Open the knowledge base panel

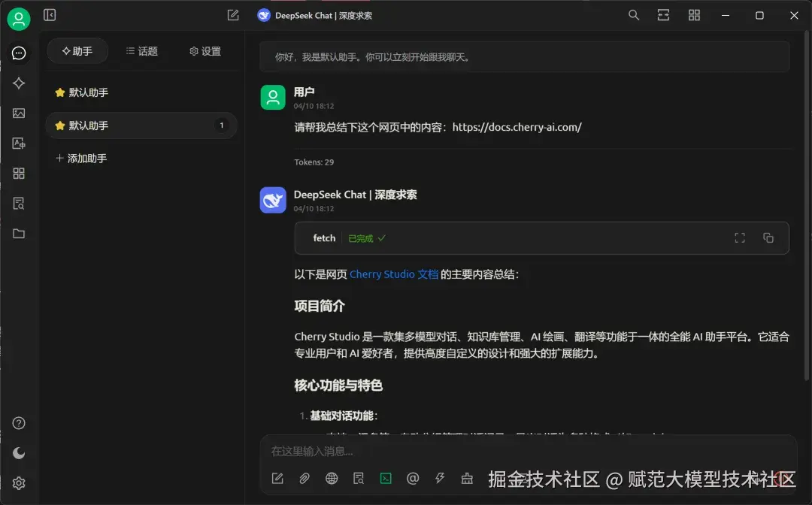coord(19,203)
